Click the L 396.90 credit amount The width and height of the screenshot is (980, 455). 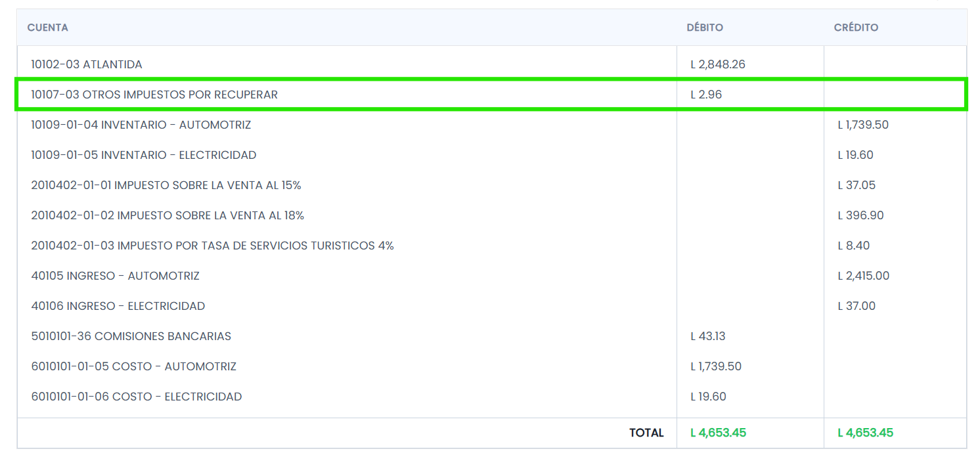[860, 215]
